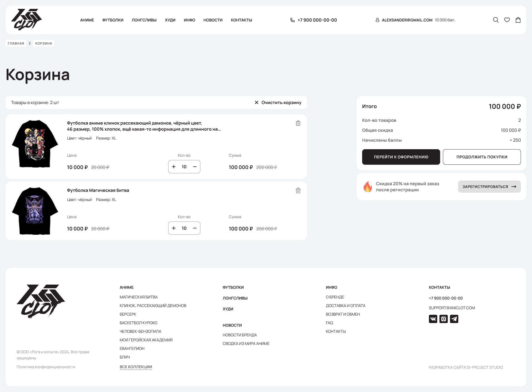Remove Магическая битва shirt with trash icon

click(298, 190)
